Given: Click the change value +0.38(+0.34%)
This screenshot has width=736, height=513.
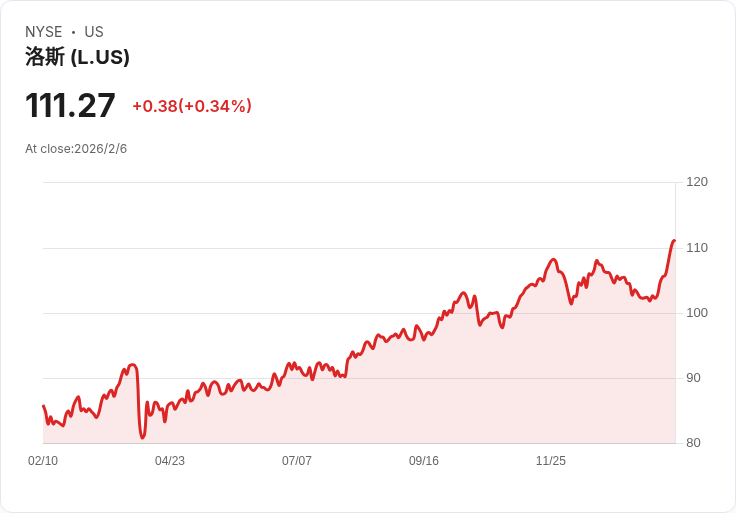Looking at the screenshot, I should pos(192,106).
